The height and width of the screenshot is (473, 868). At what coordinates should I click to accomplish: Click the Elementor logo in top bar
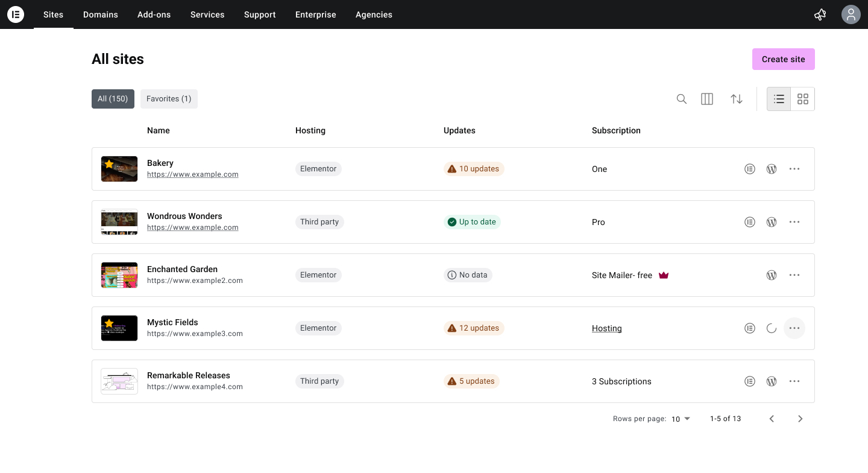pyautogui.click(x=16, y=14)
